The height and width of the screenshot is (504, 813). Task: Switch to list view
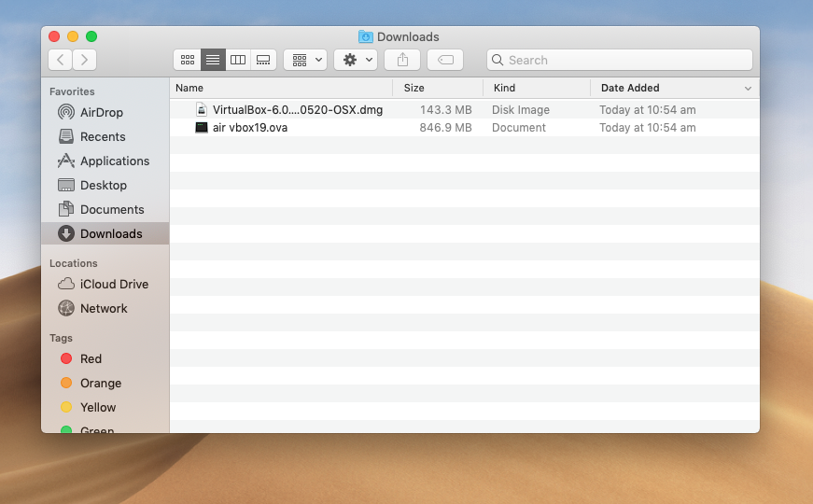coord(213,60)
